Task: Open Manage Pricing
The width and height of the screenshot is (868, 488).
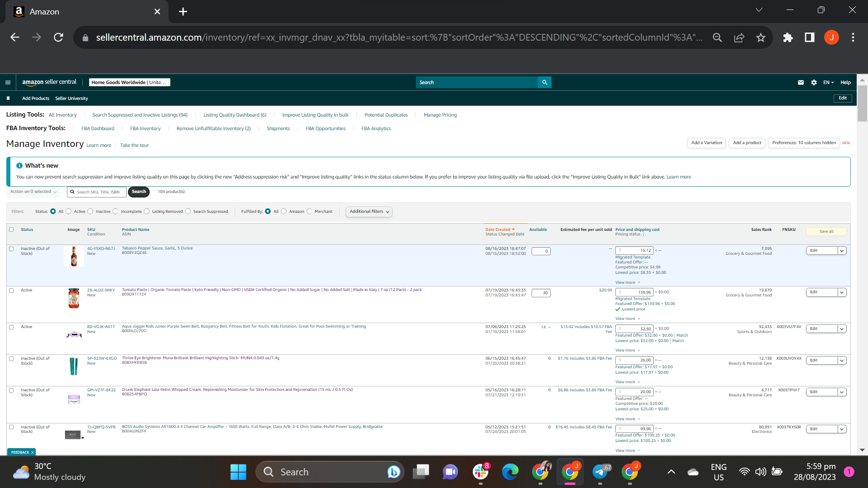Action: (x=440, y=115)
